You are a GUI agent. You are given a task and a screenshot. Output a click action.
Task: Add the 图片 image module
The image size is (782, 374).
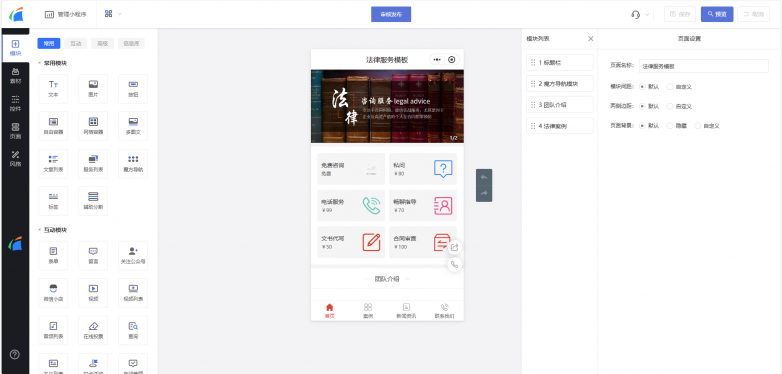coord(93,89)
